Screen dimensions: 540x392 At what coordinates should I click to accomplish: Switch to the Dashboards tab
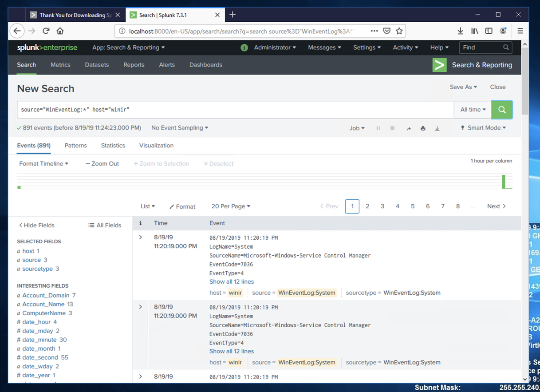(x=206, y=65)
